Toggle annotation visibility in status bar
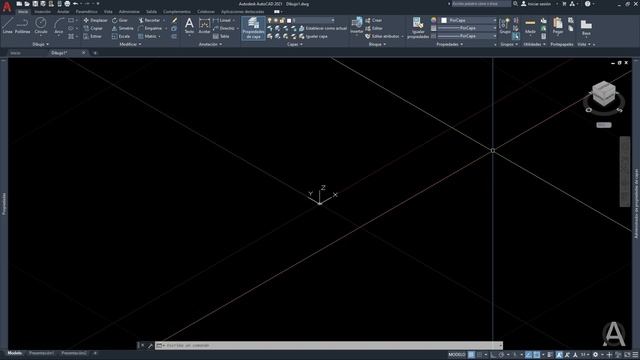This screenshot has width=640, height=360. [x=559, y=355]
